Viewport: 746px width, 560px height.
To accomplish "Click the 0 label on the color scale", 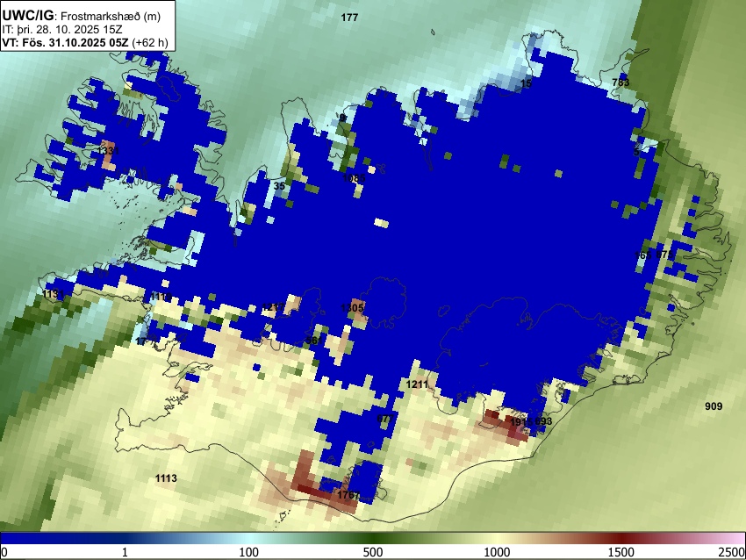I will 4,552.
